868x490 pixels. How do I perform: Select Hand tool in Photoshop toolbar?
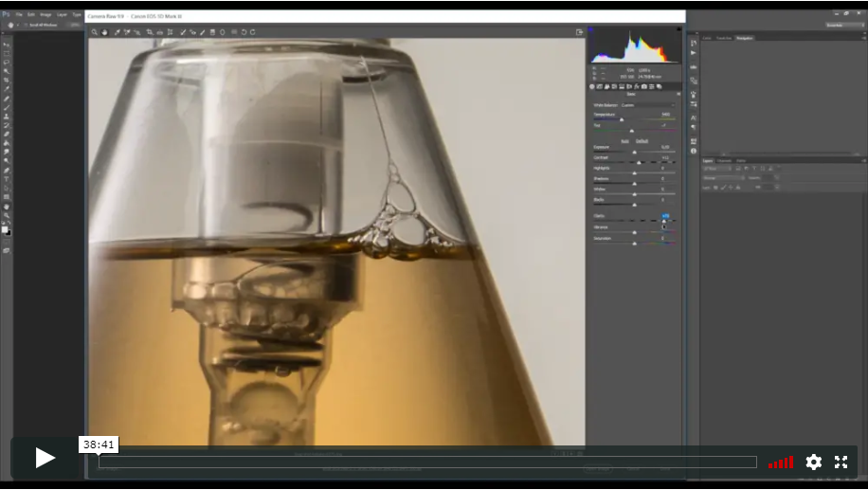point(7,207)
